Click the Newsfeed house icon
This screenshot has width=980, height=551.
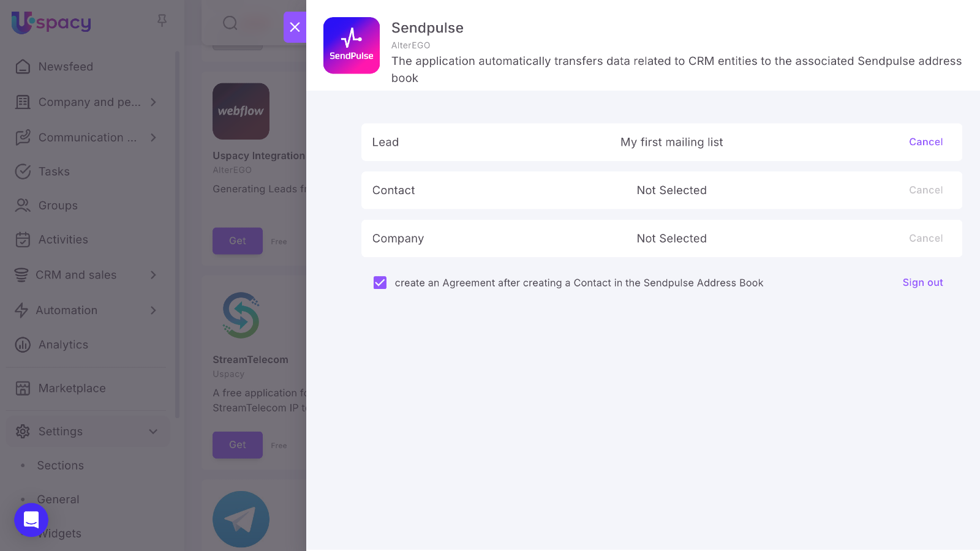(x=23, y=67)
